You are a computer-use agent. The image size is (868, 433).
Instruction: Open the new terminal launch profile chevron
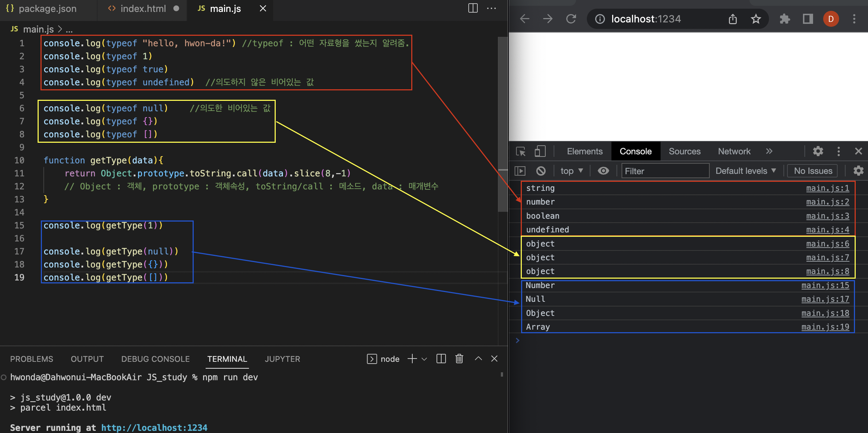click(x=424, y=359)
